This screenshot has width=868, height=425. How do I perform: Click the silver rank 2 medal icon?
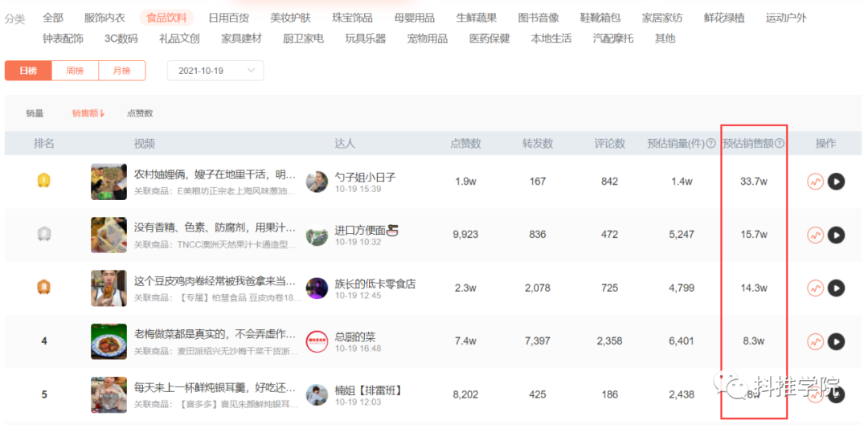44,235
